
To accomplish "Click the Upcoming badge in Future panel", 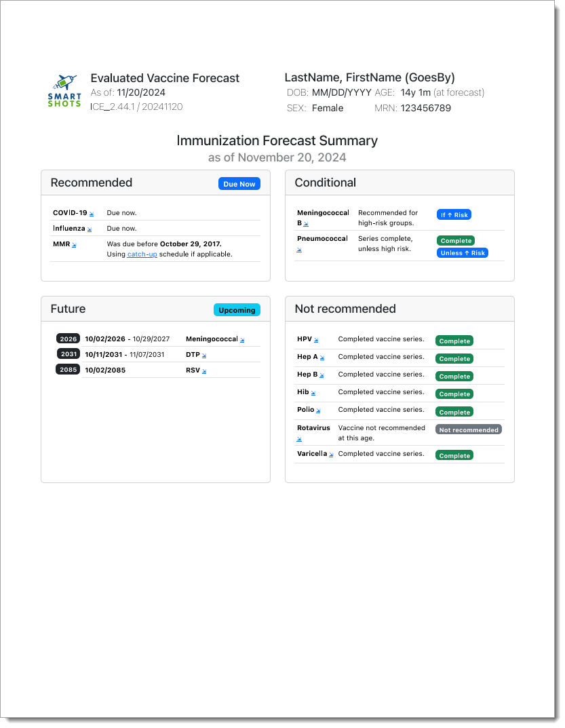I will point(237,310).
